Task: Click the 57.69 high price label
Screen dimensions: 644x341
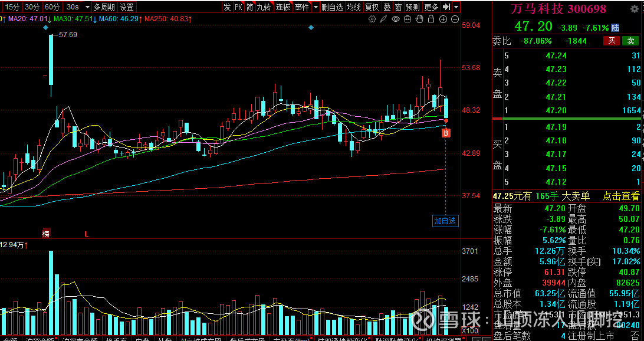Action: click(x=68, y=35)
